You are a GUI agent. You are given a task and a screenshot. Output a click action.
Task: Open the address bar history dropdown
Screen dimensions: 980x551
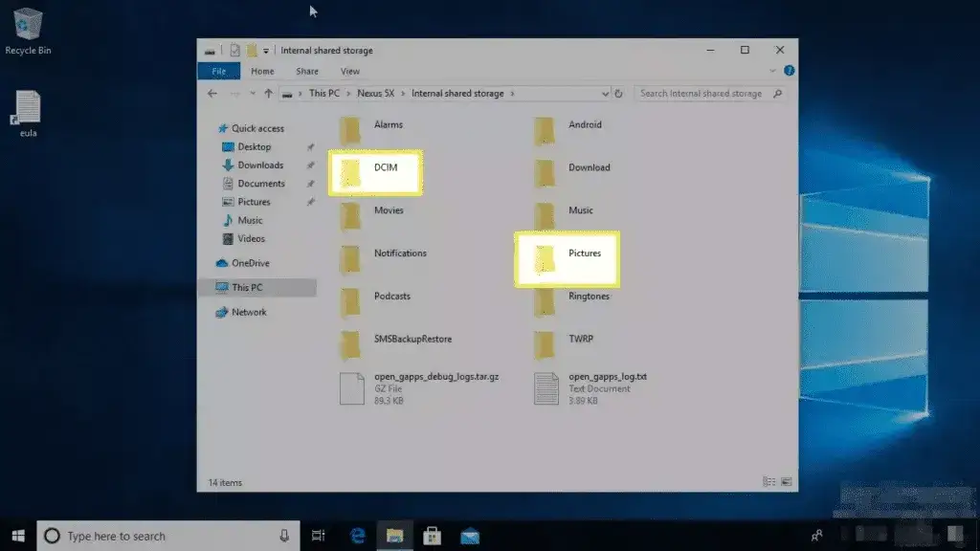[x=605, y=94]
